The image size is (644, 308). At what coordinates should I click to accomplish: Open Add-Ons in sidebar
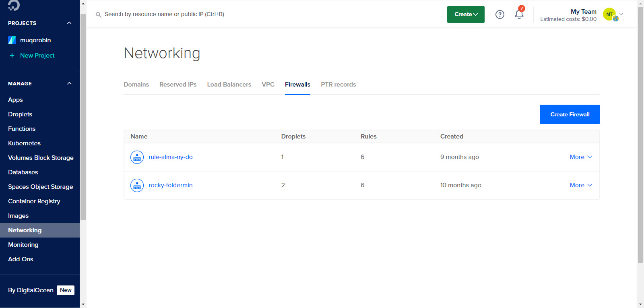(x=21, y=259)
